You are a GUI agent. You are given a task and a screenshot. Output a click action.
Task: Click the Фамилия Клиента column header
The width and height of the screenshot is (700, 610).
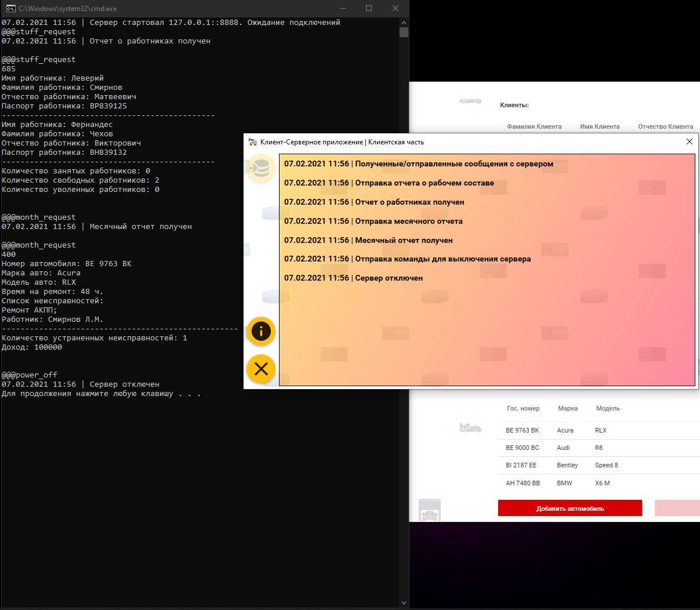click(x=534, y=126)
